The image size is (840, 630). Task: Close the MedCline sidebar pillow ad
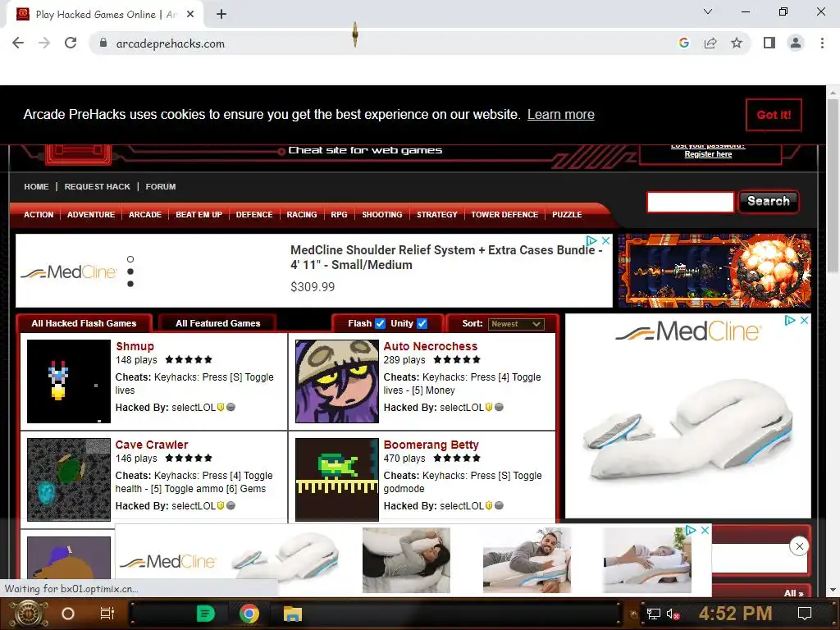804,321
